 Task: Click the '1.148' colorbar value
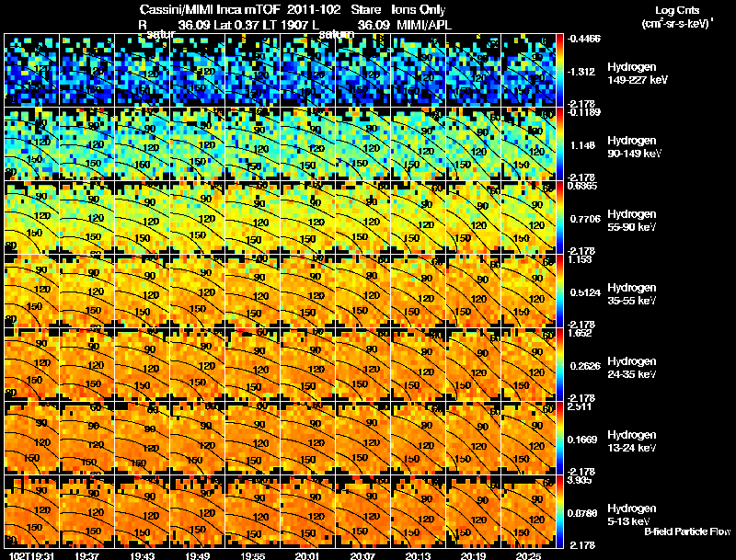(583, 145)
